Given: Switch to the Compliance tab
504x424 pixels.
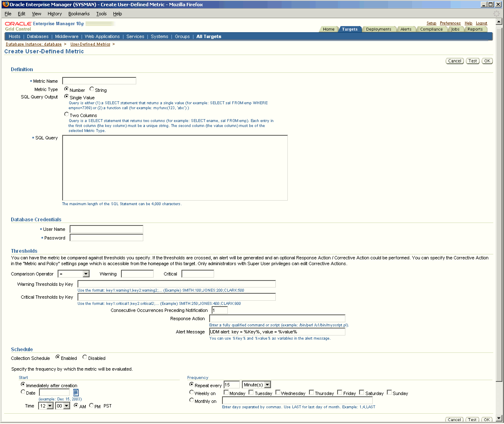Looking at the screenshot, I should click(431, 29).
